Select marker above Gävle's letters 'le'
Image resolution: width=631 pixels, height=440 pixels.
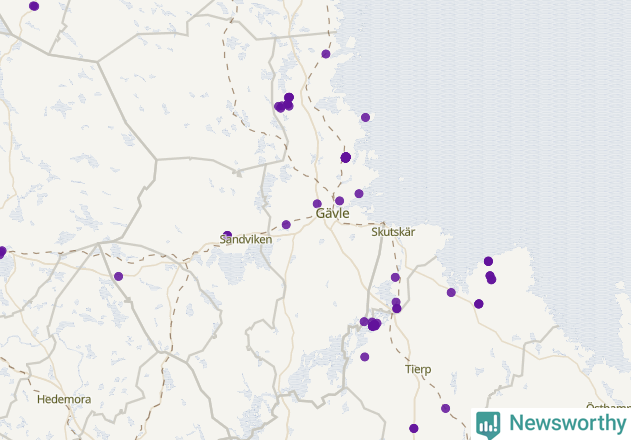pyautogui.click(x=340, y=201)
